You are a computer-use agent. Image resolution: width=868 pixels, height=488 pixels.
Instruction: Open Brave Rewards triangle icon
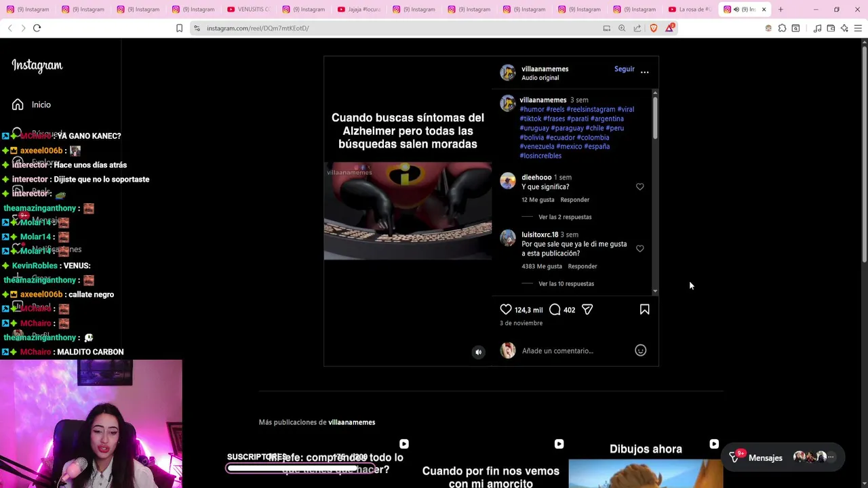pos(670,28)
